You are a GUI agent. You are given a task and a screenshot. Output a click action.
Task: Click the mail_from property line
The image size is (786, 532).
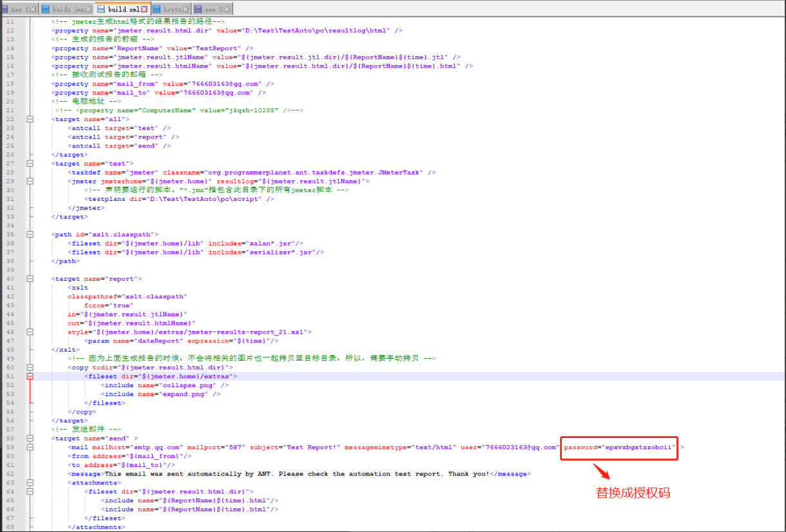point(163,84)
